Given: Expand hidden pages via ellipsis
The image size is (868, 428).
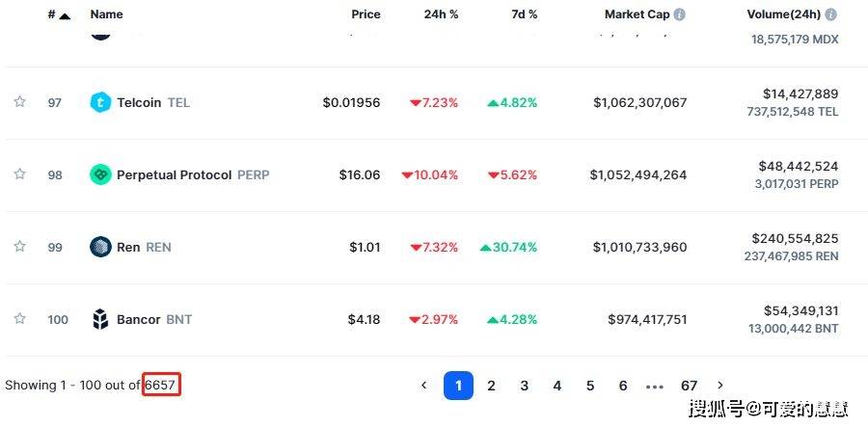Looking at the screenshot, I should click(654, 386).
